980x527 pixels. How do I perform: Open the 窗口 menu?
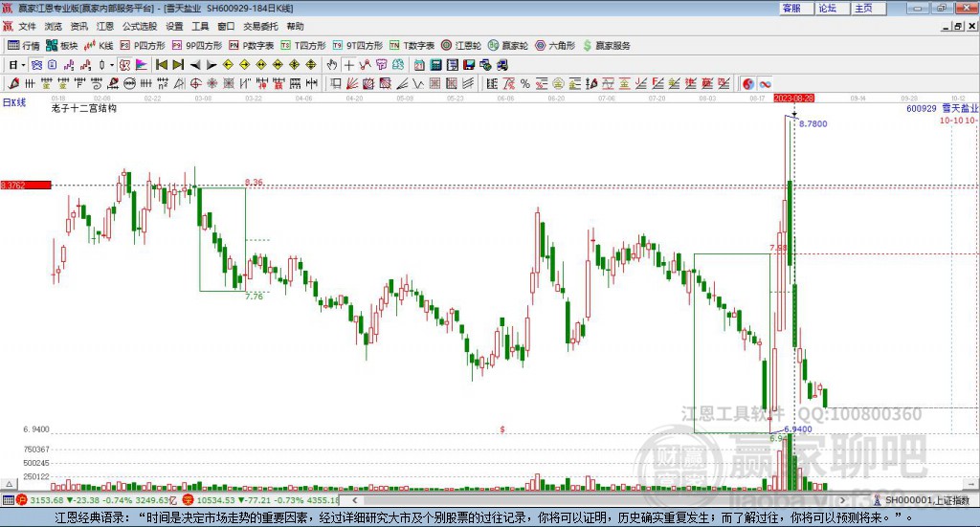(x=226, y=26)
